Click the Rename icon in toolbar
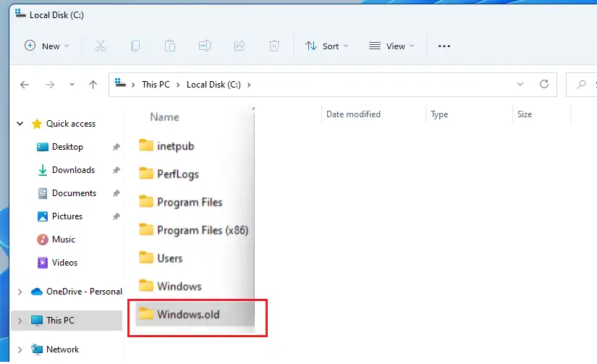 (x=205, y=46)
